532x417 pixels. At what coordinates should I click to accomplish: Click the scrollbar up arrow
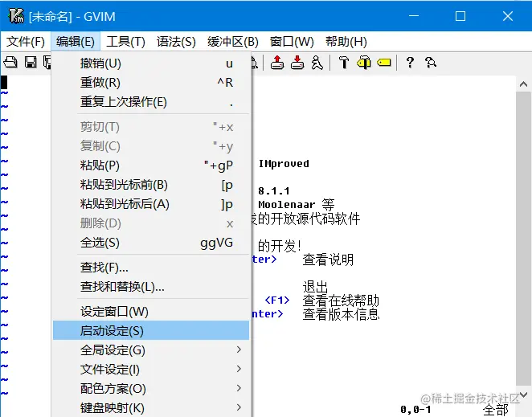coord(523,84)
